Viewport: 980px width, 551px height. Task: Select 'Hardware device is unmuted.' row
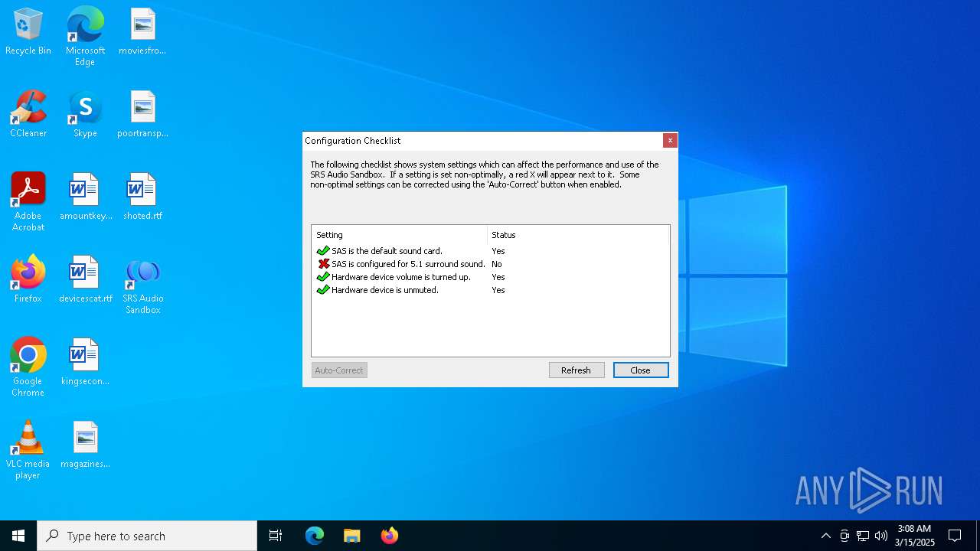(490, 290)
